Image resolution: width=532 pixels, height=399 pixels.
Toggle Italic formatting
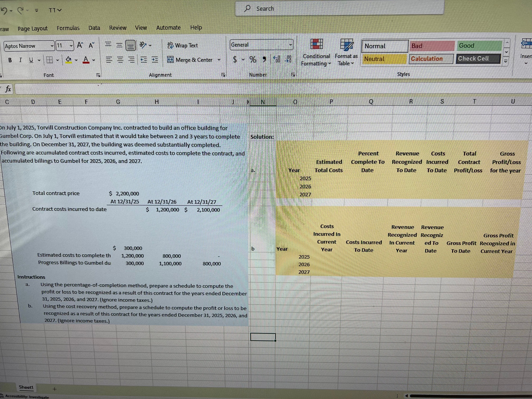20,60
